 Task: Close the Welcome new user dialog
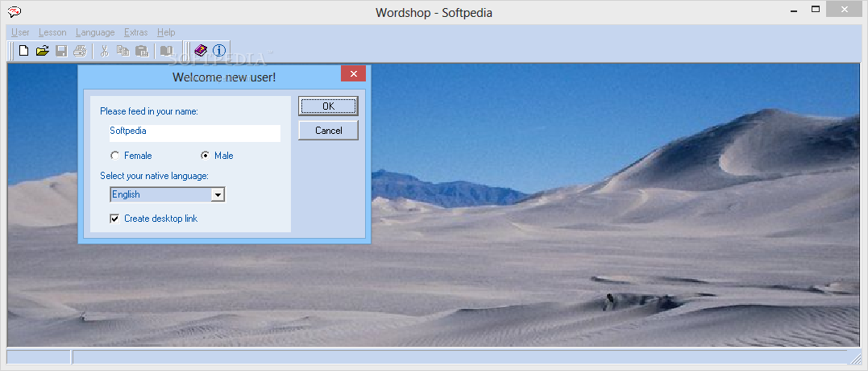(x=353, y=73)
